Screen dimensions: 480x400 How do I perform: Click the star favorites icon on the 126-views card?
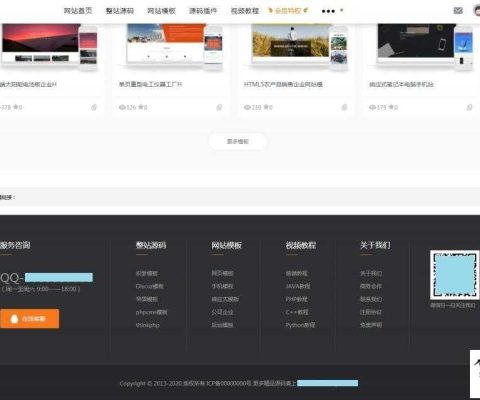click(x=141, y=107)
